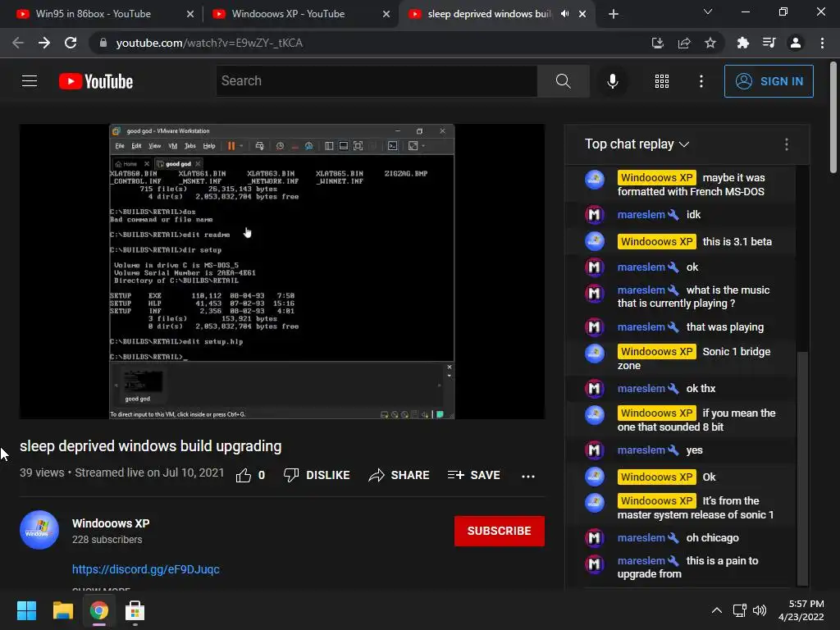Show hidden system tray icons
This screenshot has width=840, height=630.
click(x=716, y=610)
